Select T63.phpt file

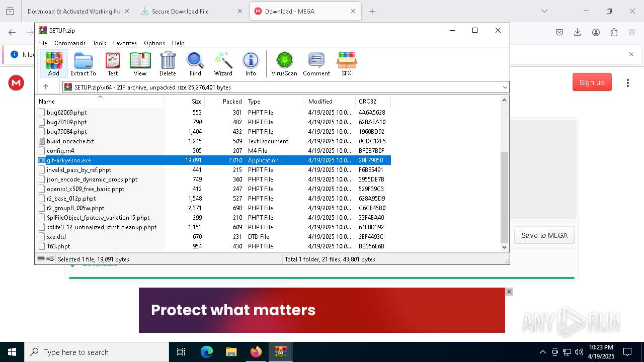(x=213, y=246)
